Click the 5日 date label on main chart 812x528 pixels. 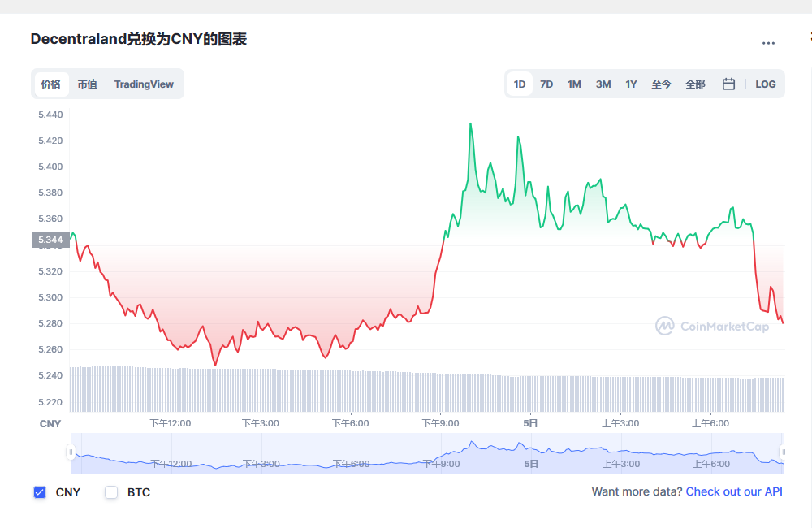[530, 423]
